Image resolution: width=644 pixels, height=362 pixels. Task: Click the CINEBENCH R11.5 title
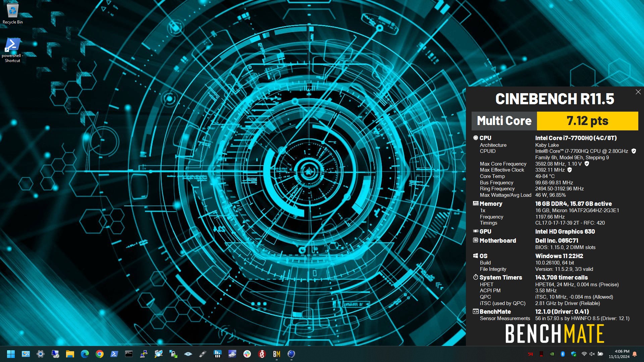coord(554,99)
